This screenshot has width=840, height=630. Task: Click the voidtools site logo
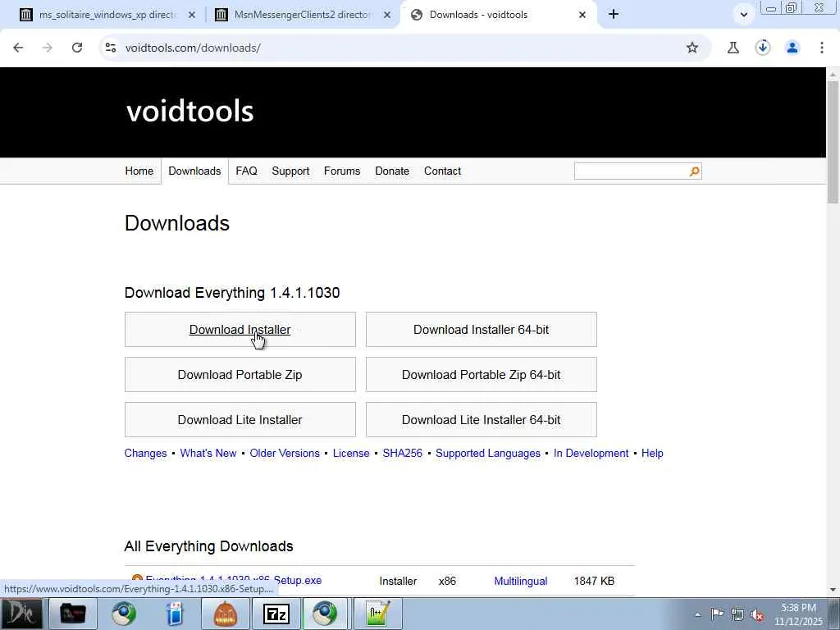189,111
